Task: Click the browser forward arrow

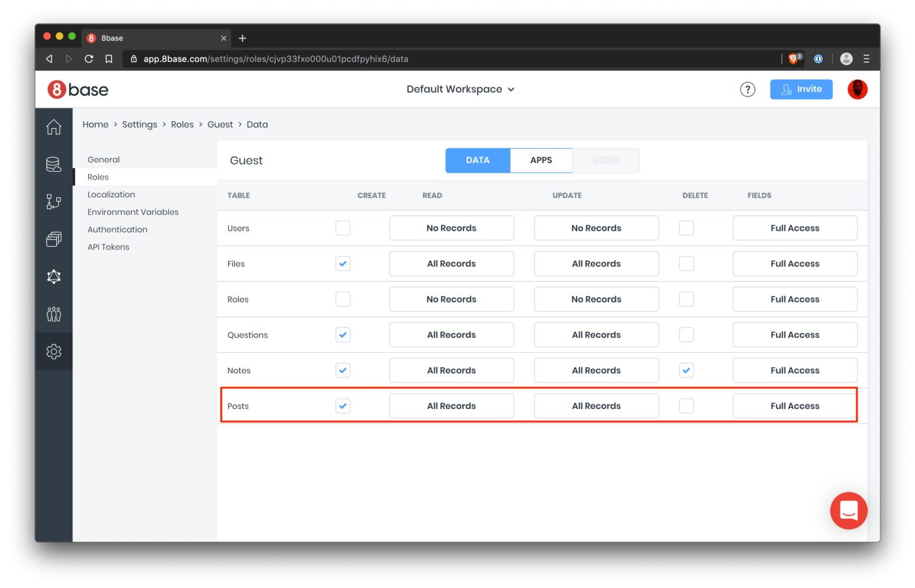Action: 69,59
